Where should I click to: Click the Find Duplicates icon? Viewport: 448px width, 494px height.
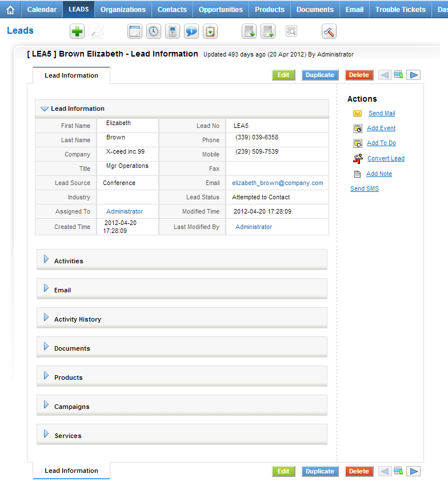291,31
